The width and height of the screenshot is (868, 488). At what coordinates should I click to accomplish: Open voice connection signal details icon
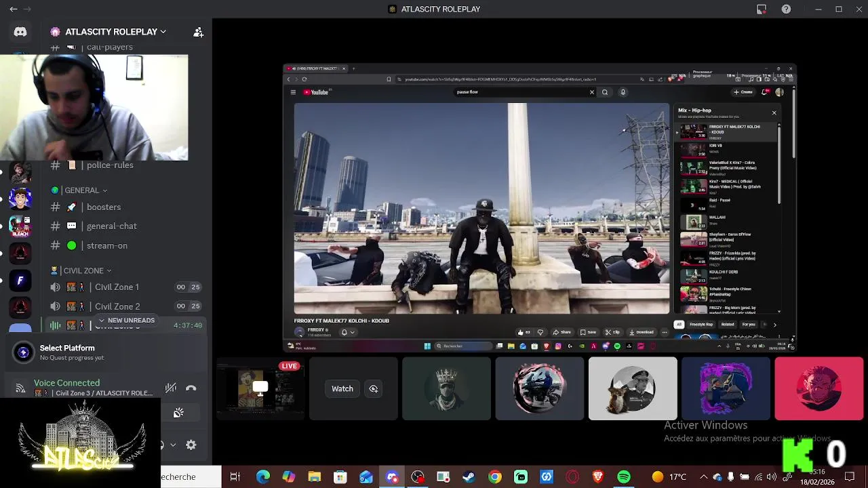(x=20, y=388)
